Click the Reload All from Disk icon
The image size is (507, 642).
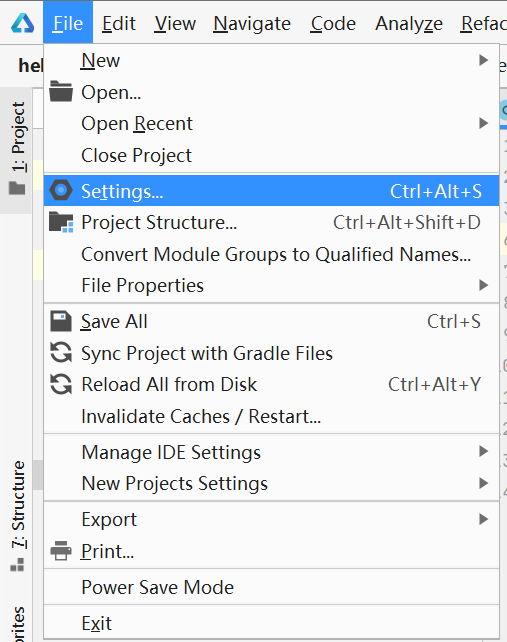click(x=61, y=384)
